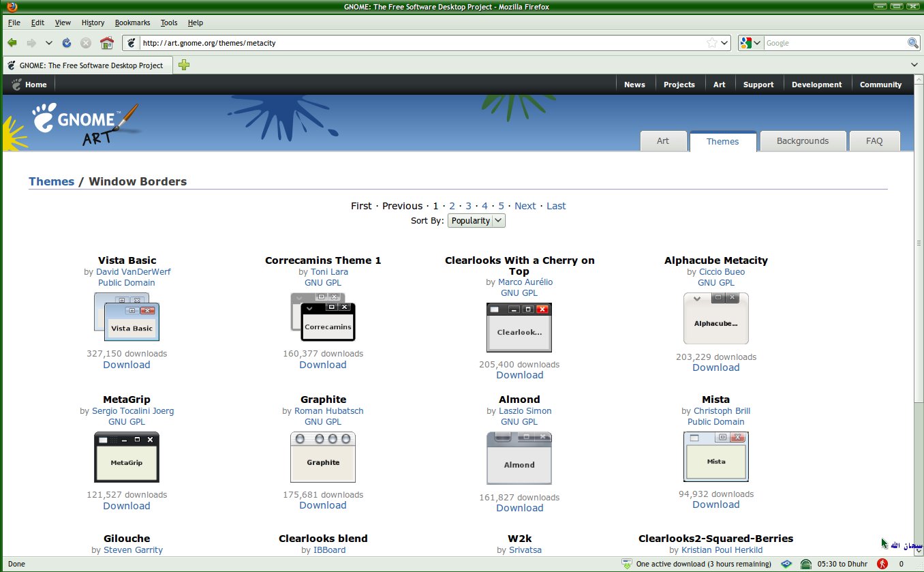
Task: Click the star icon in the location bar
Action: point(711,42)
